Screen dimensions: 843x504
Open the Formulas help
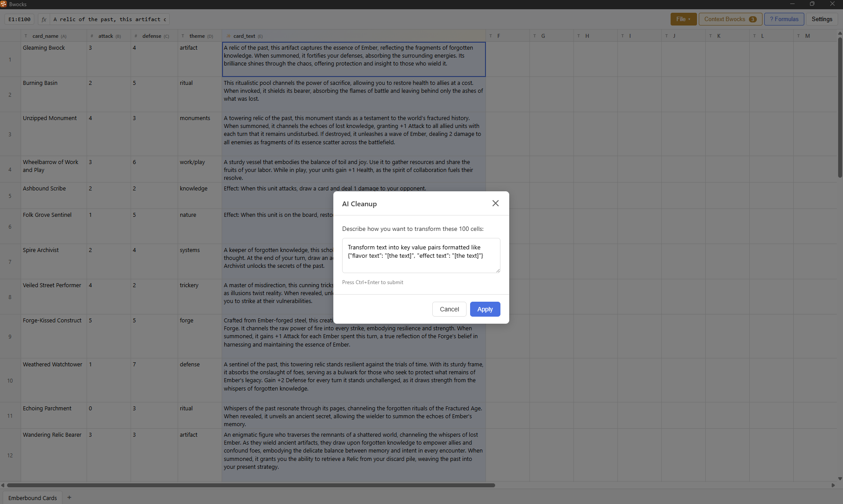(784, 19)
